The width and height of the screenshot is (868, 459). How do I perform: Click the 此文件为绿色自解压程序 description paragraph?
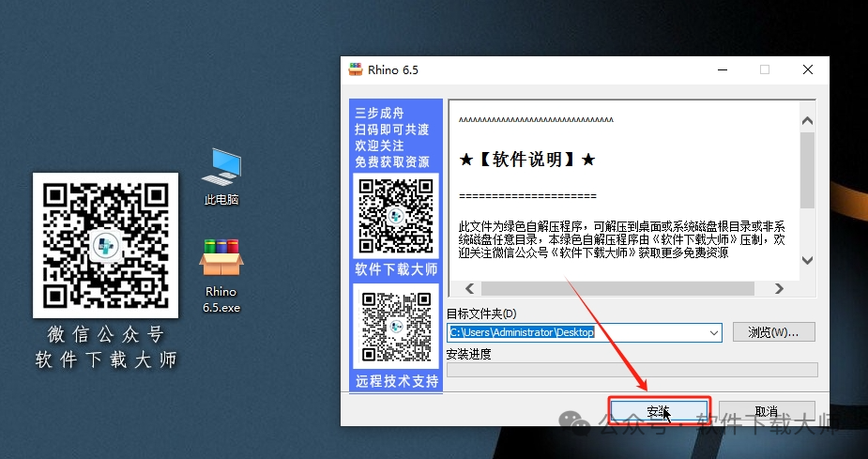[x=621, y=239]
